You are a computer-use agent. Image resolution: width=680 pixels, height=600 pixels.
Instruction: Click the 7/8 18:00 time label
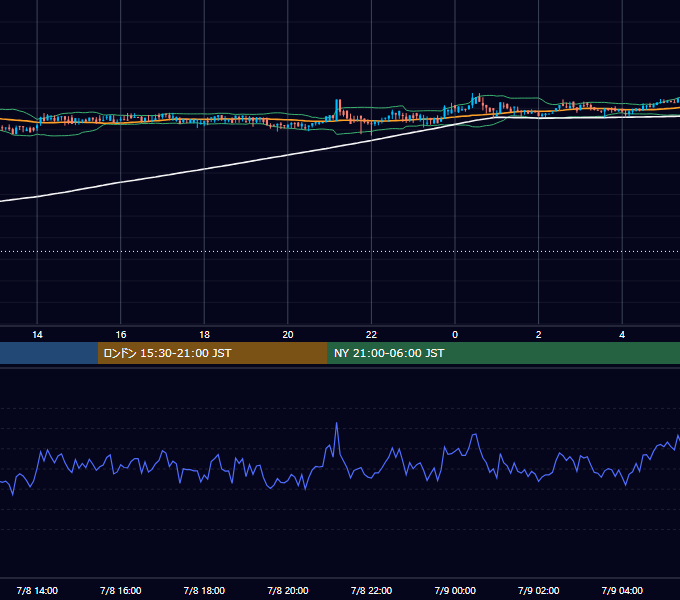coord(204,590)
